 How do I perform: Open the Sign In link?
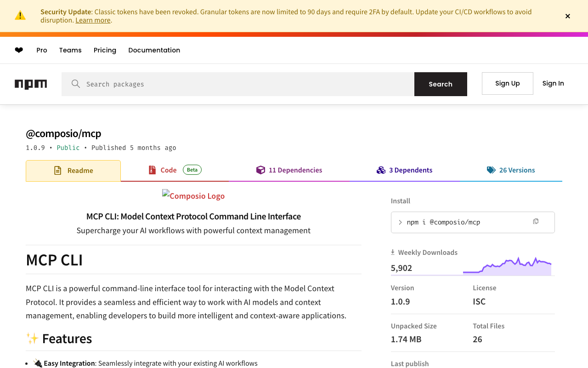[553, 83]
